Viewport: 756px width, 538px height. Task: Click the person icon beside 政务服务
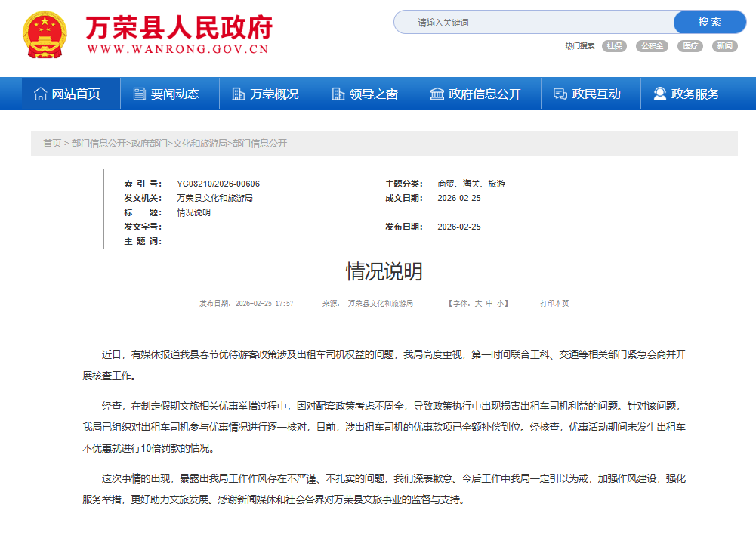click(659, 94)
